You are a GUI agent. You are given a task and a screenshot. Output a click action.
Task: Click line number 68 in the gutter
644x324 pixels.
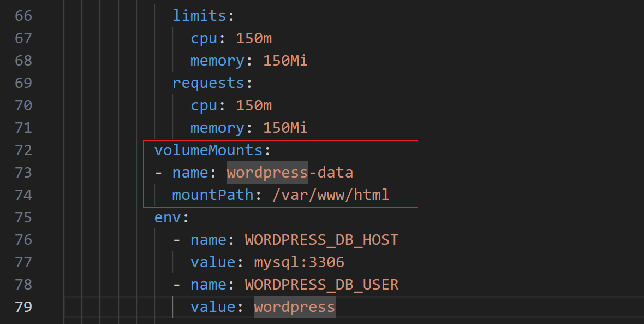(23, 61)
